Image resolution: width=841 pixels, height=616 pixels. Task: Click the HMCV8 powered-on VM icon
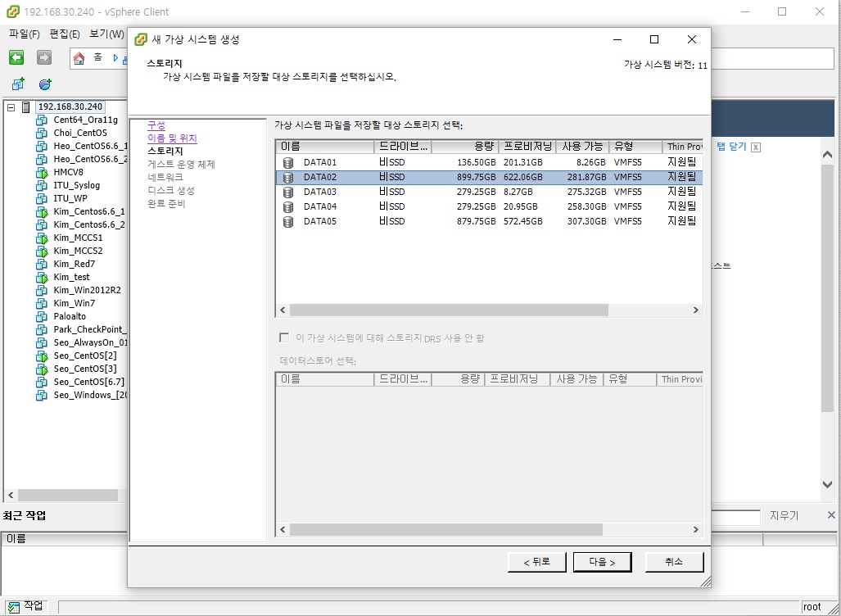tap(43, 172)
